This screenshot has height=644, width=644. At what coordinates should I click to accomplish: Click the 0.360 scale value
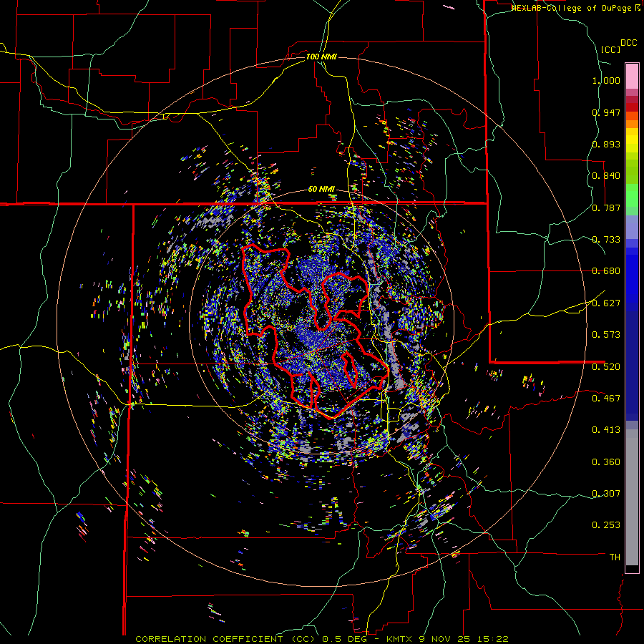point(606,462)
